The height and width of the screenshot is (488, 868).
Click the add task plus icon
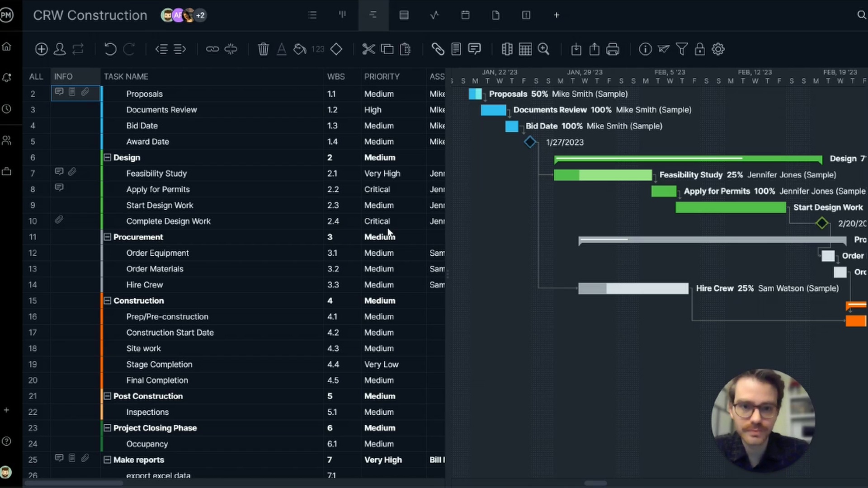pyautogui.click(x=41, y=49)
